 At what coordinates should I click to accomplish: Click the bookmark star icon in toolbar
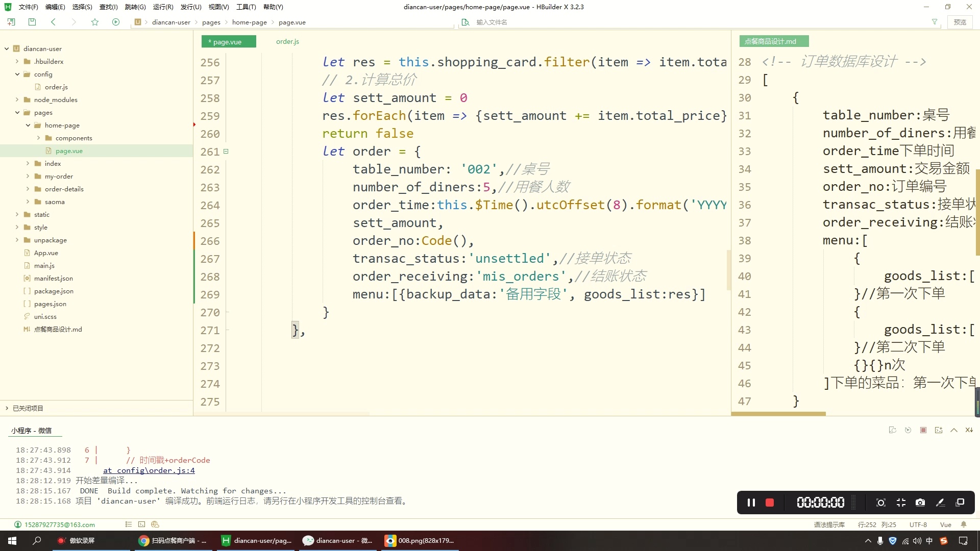95,22
